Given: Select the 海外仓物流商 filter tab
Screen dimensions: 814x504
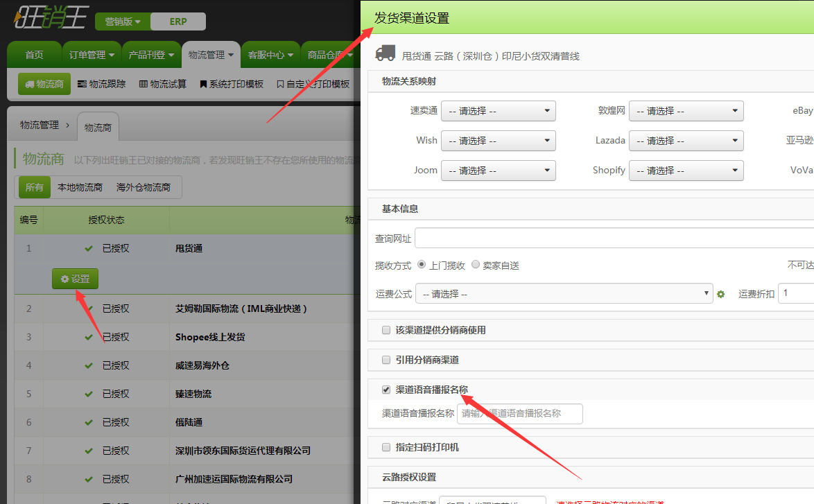Looking at the screenshot, I should tap(144, 187).
